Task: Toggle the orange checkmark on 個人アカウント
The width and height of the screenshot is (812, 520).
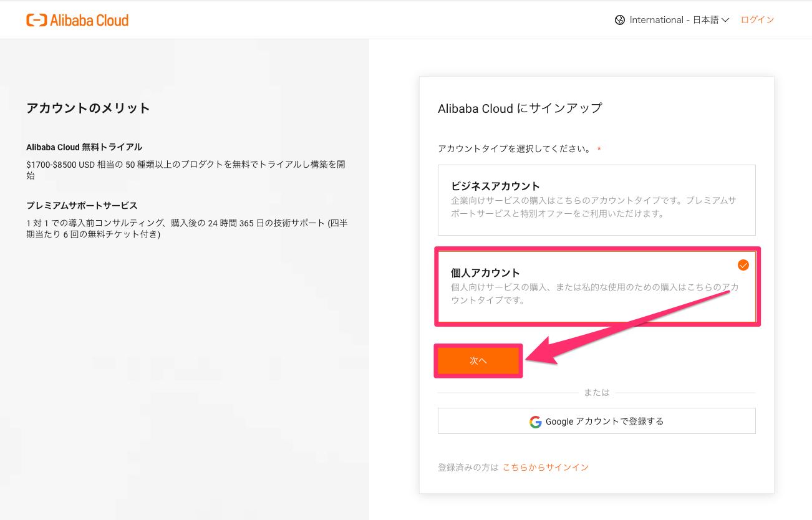Action: pos(743,265)
